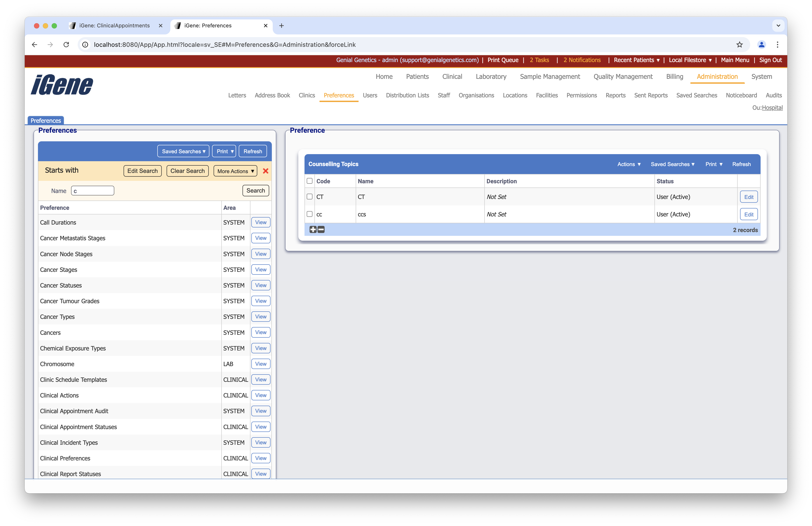Click the red X to remove the search filter
This screenshot has width=812, height=526.
coord(265,171)
